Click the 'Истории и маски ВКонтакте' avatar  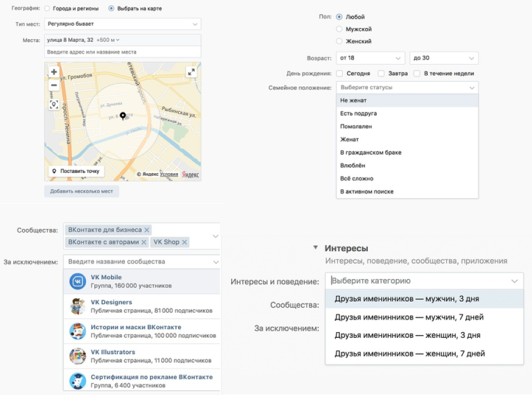click(x=77, y=331)
